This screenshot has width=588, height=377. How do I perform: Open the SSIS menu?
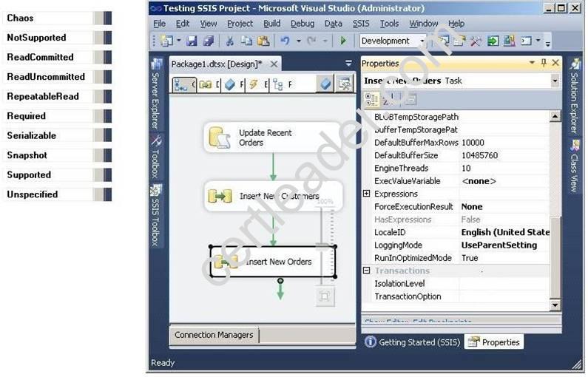pos(361,24)
